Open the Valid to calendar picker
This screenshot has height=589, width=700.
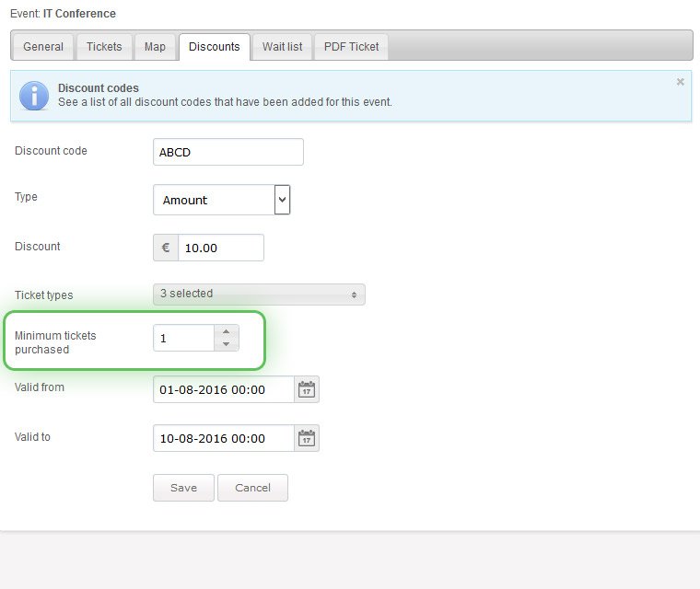(x=307, y=438)
